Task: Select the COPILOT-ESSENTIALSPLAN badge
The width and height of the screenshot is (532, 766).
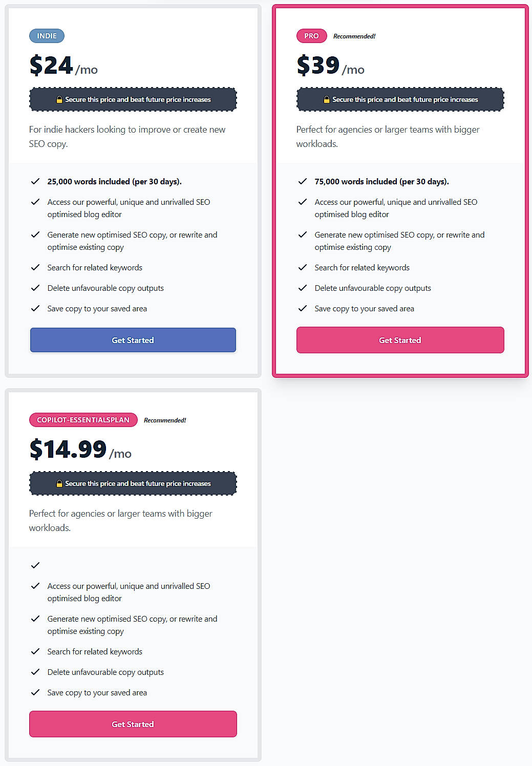Action: [x=83, y=419]
